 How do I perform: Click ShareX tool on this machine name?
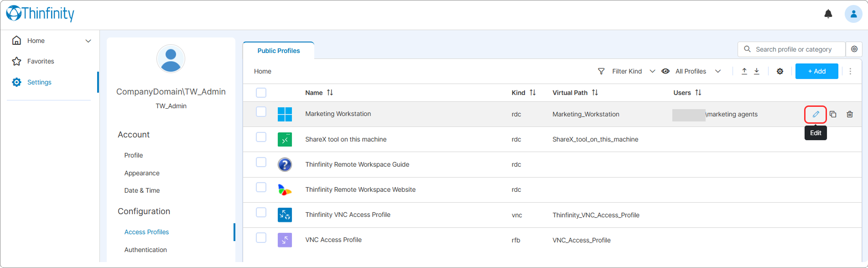click(346, 139)
